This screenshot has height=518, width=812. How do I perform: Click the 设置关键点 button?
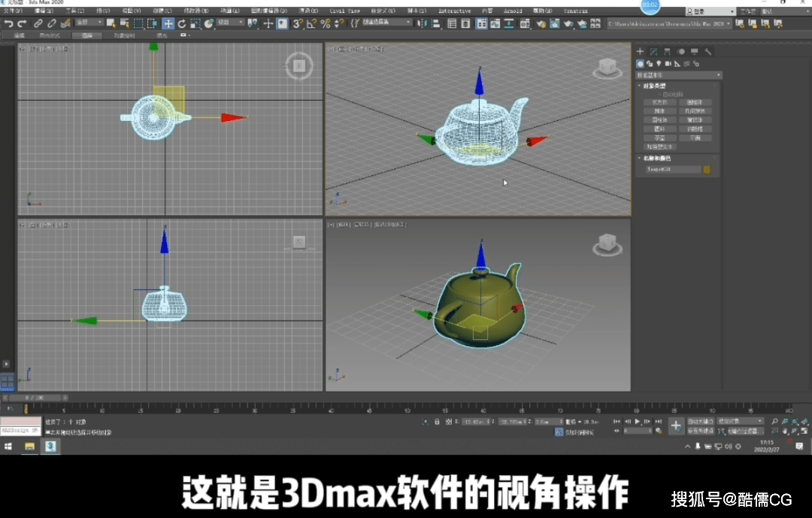coord(701,431)
